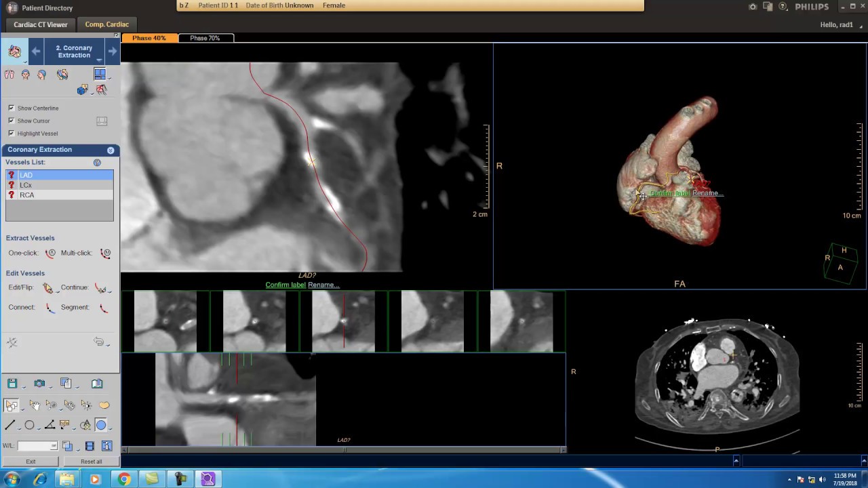The width and height of the screenshot is (868, 488).
Task: Select the window level brightness tool
Action: coord(86,405)
